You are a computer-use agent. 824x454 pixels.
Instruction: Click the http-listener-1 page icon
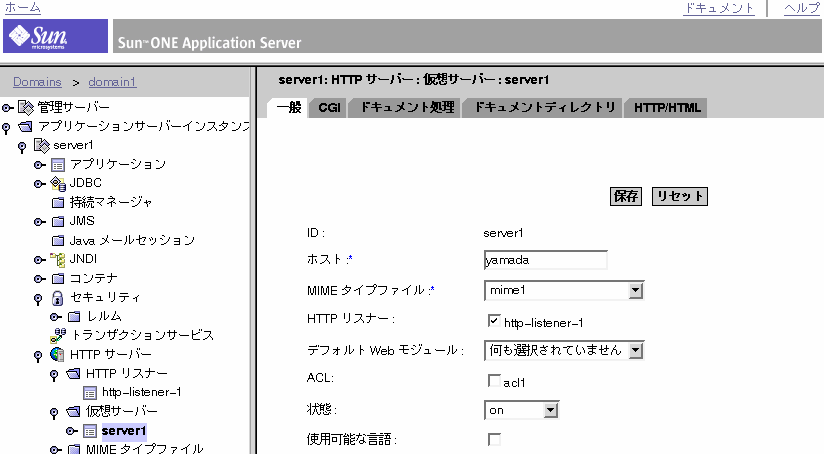90,393
